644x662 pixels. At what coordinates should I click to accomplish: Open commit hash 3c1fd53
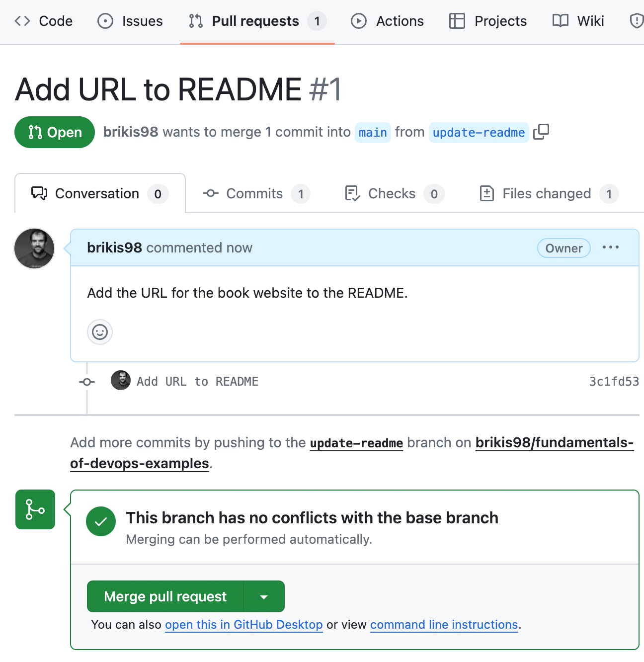click(614, 382)
